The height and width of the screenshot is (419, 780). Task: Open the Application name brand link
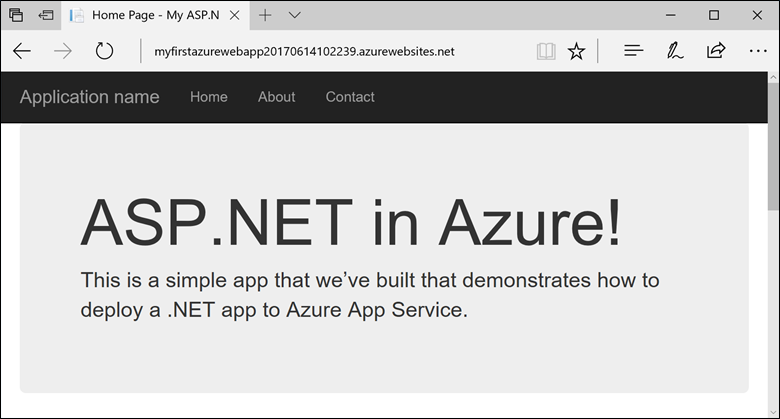point(90,97)
